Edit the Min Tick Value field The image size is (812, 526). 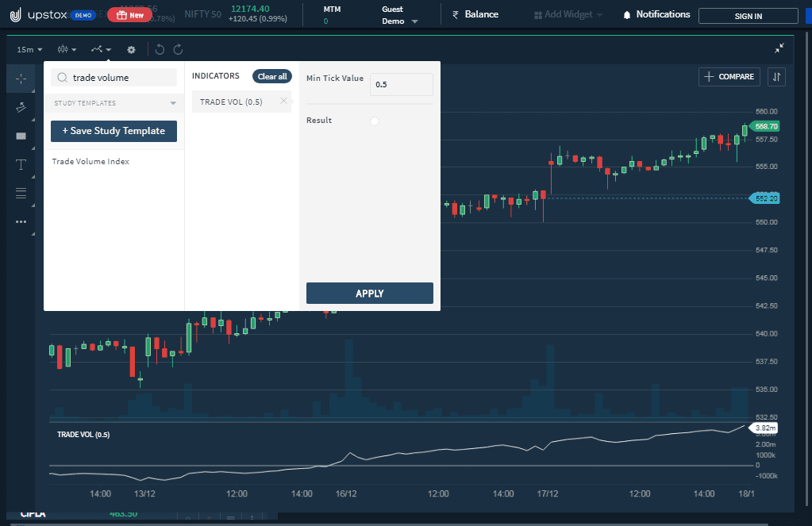tap(402, 84)
